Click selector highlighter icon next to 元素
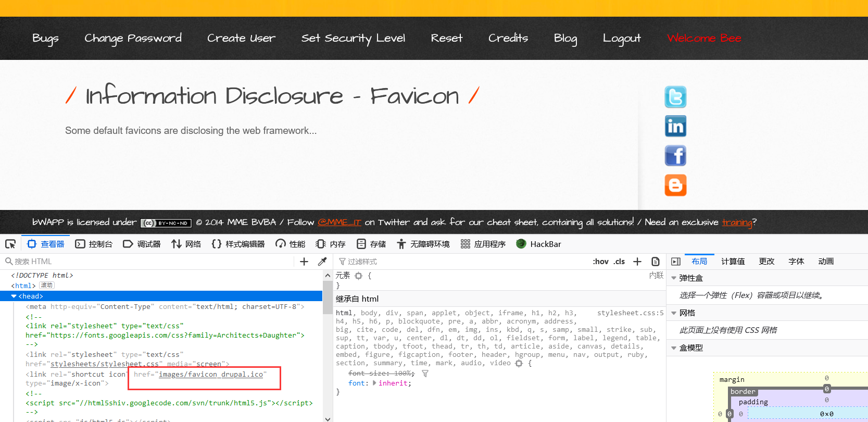This screenshot has width=868, height=422. tap(358, 276)
